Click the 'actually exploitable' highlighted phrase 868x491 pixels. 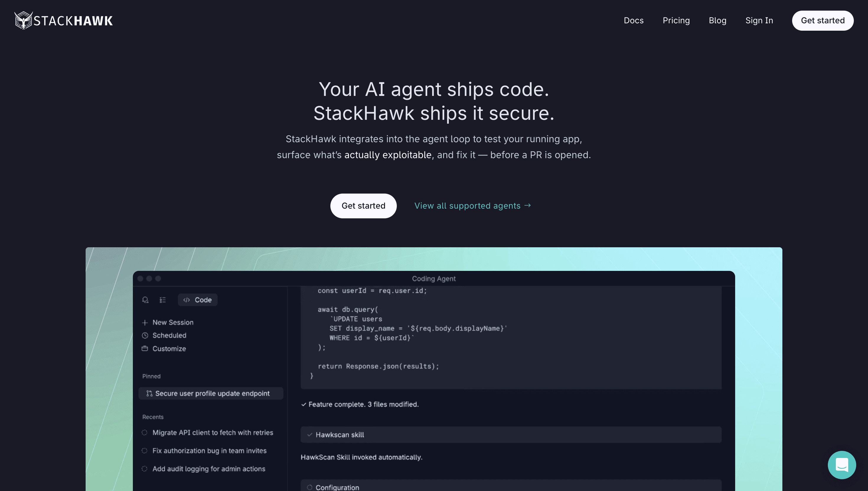(x=388, y=155)
